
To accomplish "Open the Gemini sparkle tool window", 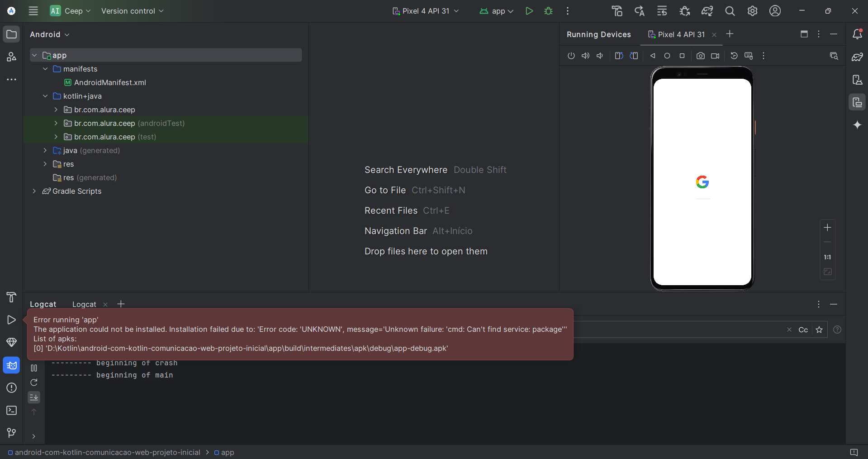I will pos(857,125).
